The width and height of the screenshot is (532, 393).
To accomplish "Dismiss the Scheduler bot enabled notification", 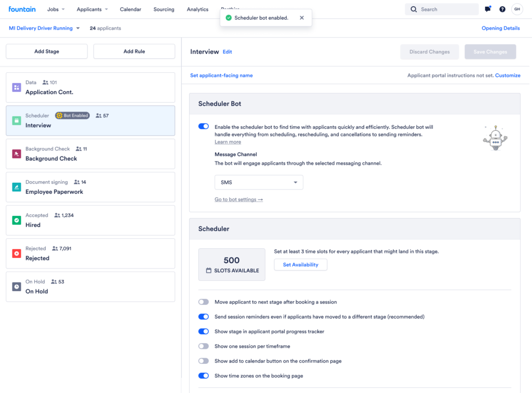I will [x=302, y=18].
